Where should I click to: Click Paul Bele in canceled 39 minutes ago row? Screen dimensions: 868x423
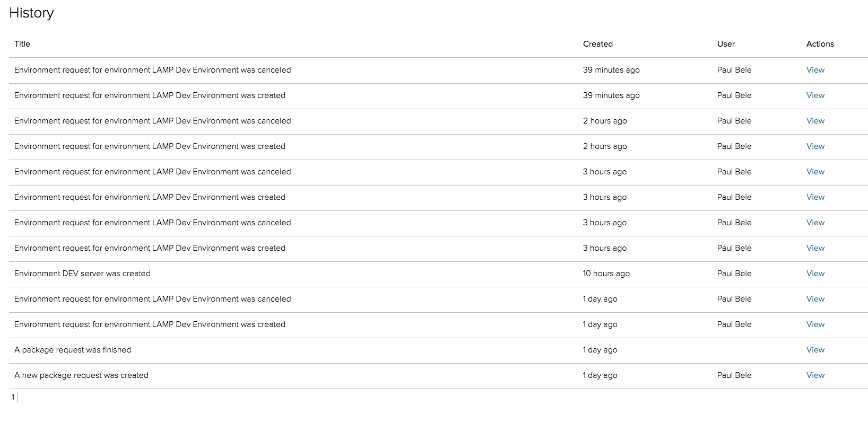(x=734, y=70)
